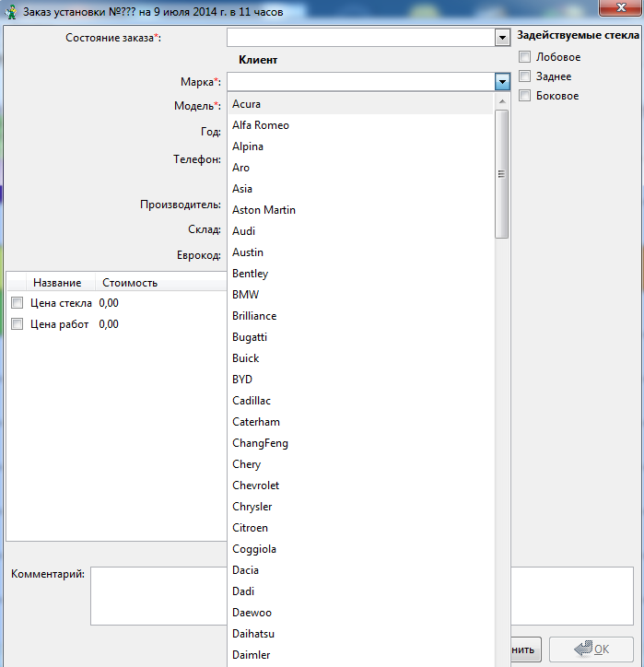The image size is (644, 667).
Task: Click the Цена стекла cost value 0,00
Action: 109,303
